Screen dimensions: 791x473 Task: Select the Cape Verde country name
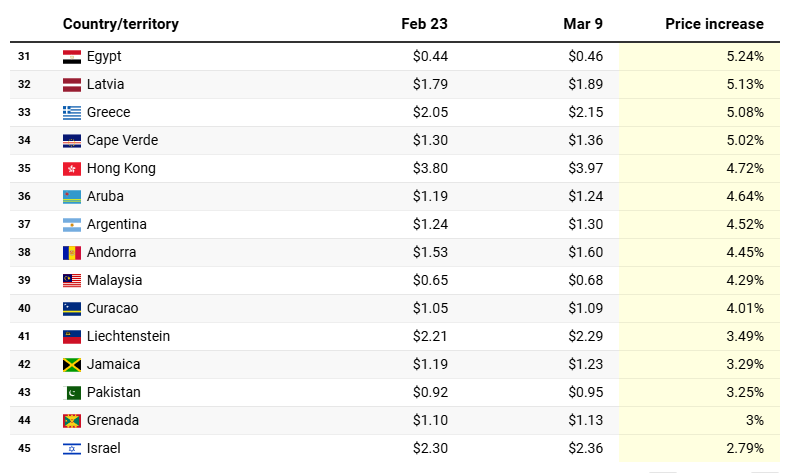pyautogui.click(x=122, y=140)
